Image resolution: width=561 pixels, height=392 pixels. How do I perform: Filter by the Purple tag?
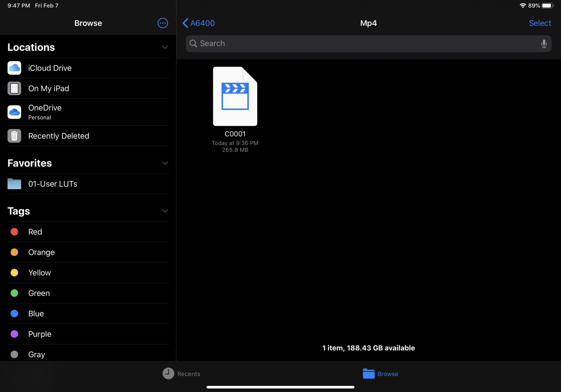pyautogui.click(x=40, y=334)
